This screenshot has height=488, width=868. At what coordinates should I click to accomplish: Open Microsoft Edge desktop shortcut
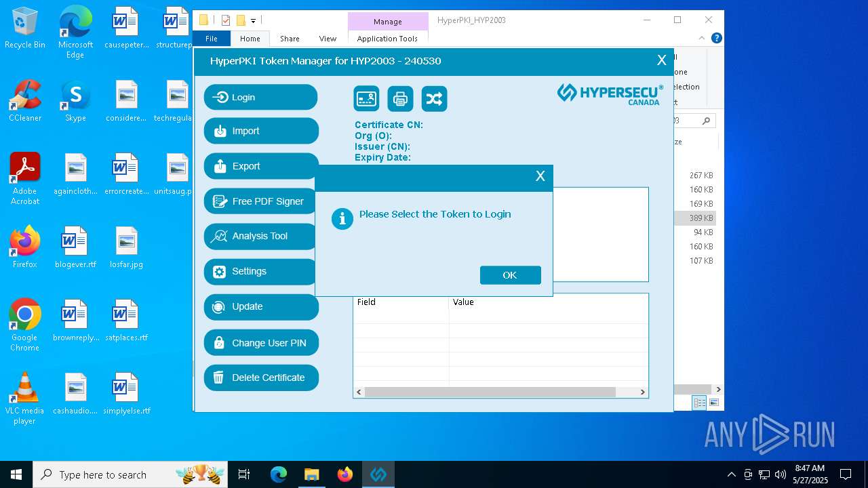[75, 33]
